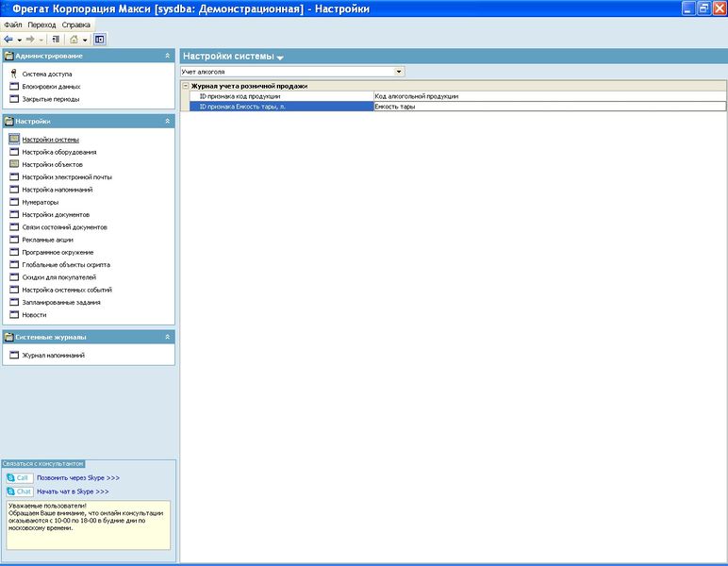Open the Учет алкоголя combo box
The image size is (728, 566).
[x=292, y=72]
